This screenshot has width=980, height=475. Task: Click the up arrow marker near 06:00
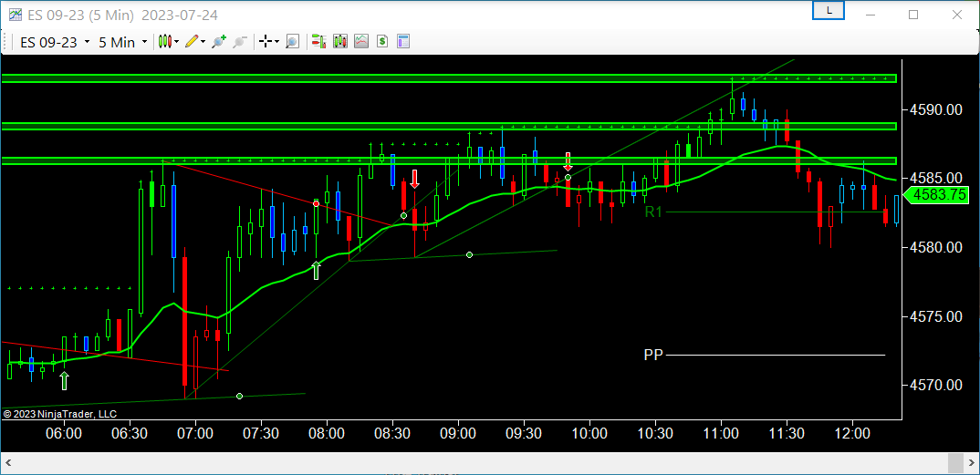(65, 380)
